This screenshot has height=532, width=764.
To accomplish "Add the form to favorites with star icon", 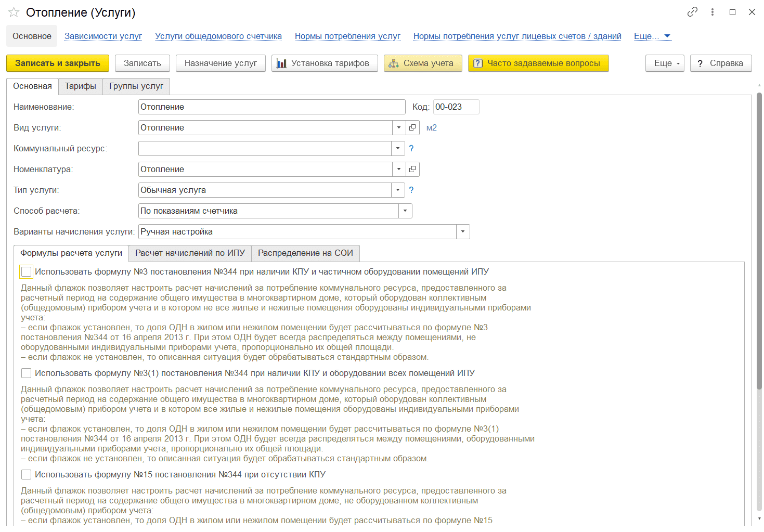I will click(x=14, y=12).
